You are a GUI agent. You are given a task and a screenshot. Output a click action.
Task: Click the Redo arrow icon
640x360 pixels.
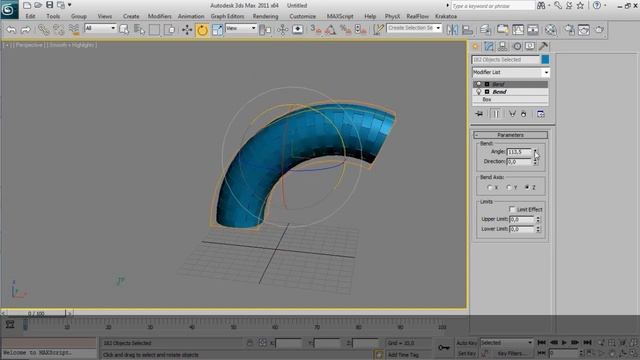(x=26, y=29)
